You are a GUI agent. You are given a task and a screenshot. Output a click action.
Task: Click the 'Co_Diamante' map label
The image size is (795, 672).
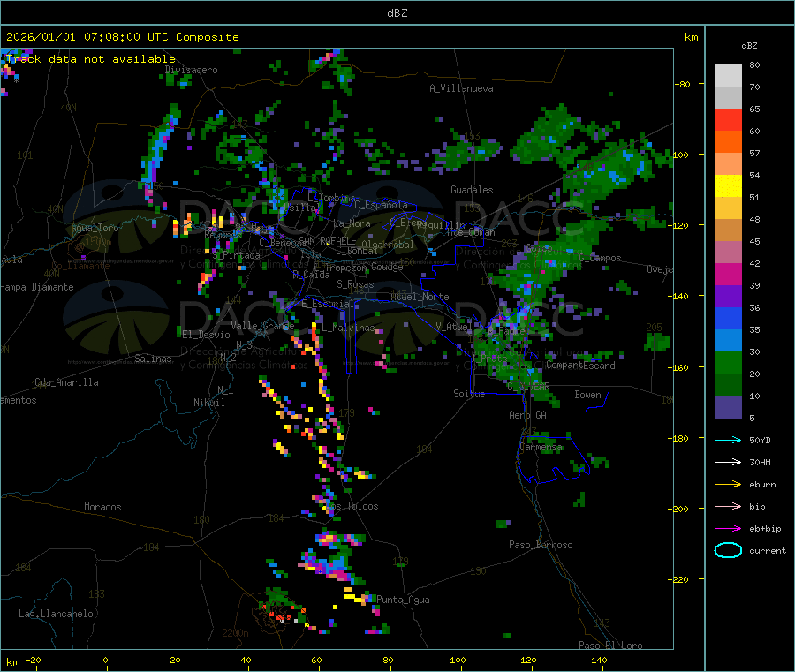[x=80, y=266]
